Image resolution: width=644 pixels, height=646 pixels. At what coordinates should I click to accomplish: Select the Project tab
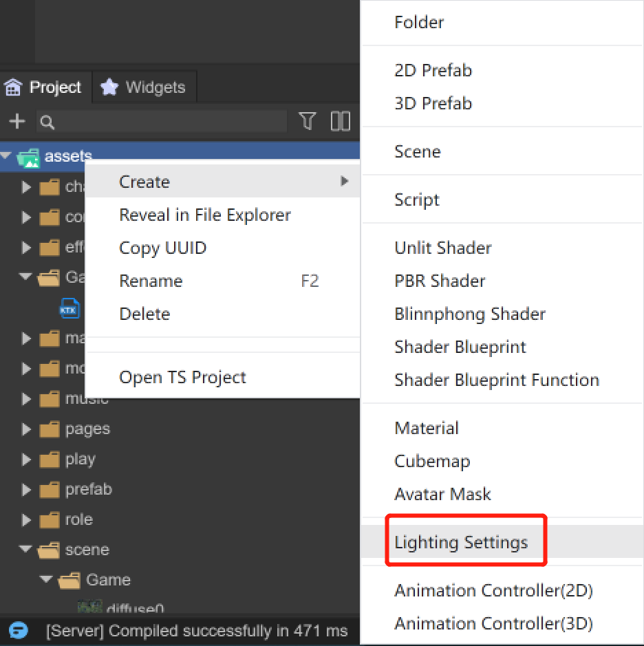(x=45, y=87)
